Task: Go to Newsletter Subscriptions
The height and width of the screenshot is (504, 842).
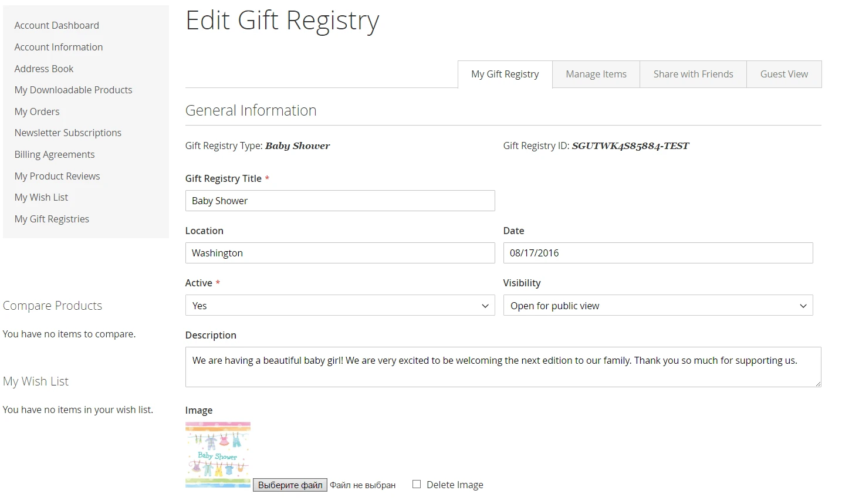Action: (67, 133)
